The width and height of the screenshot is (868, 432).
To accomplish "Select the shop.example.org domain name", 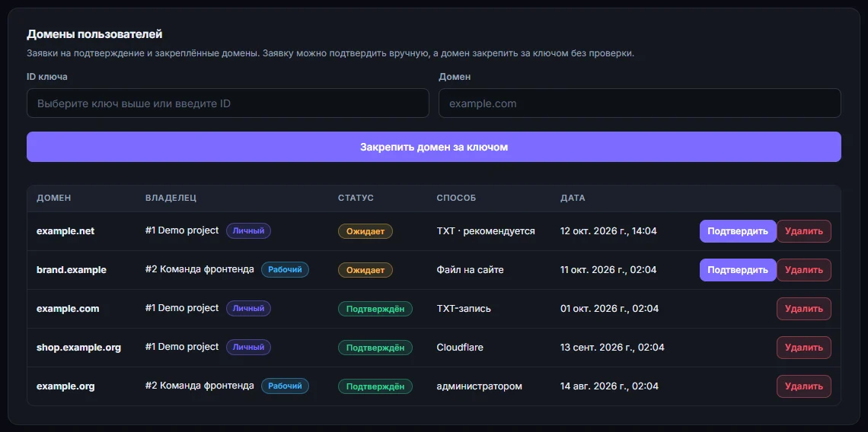I will (x=78, y=348).
